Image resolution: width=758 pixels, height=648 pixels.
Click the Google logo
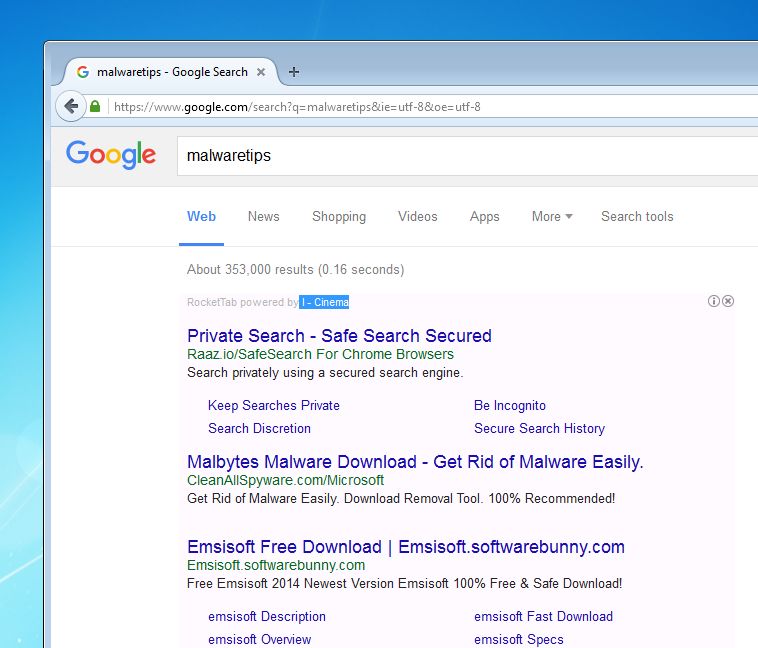point(111,155)
